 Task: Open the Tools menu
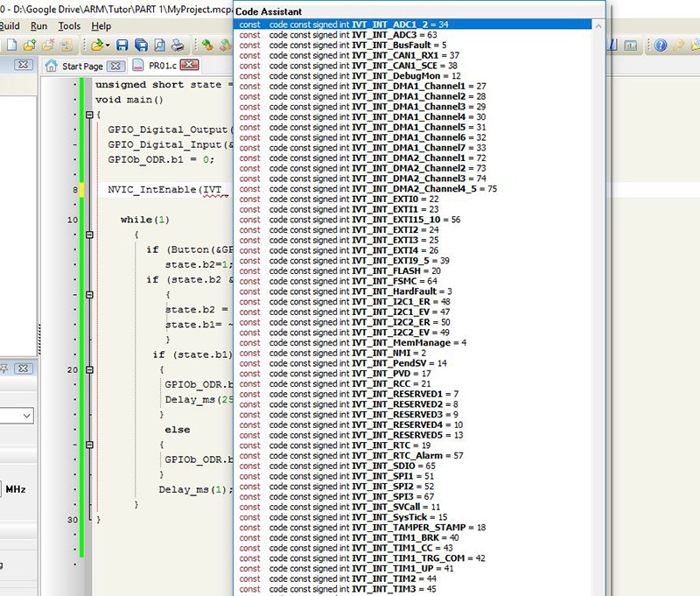(69, 26)
